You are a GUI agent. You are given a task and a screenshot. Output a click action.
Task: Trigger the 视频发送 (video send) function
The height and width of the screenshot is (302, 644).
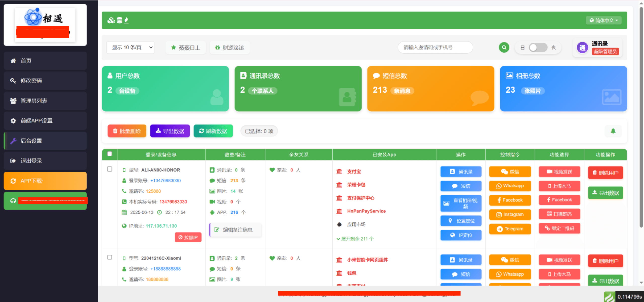(559, 172)
